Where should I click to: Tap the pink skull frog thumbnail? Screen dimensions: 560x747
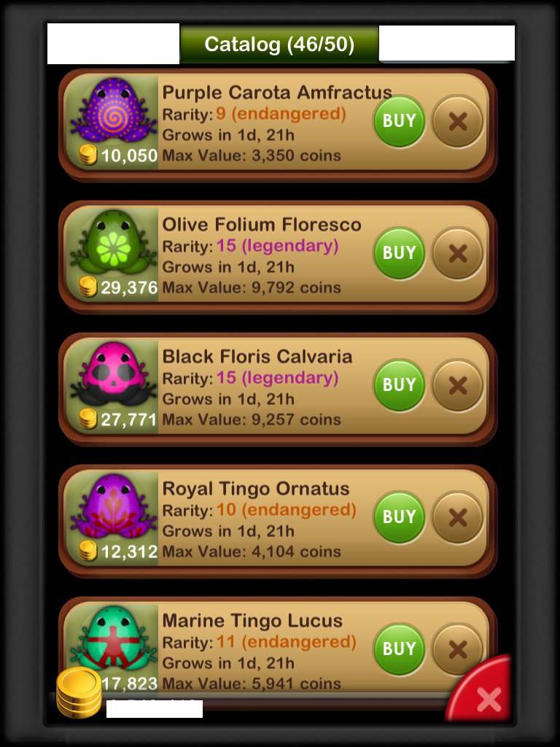click(113, 374)
